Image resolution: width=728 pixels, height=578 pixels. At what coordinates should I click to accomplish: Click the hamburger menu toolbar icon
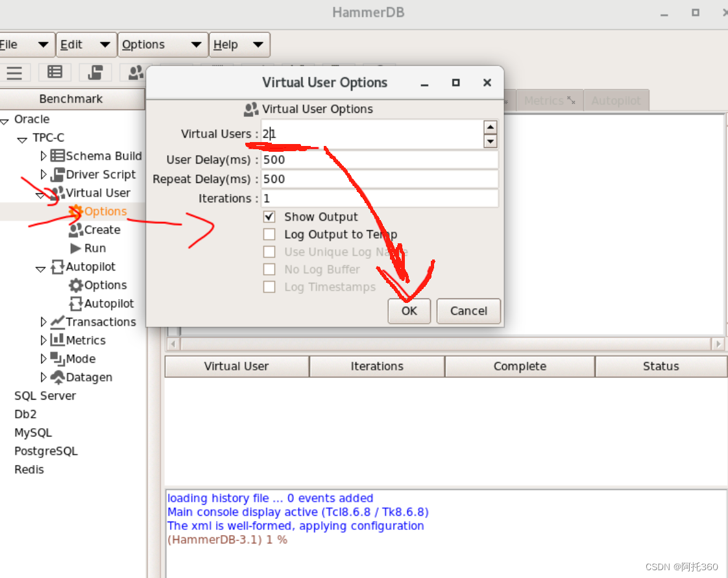(x=14, y=73)
